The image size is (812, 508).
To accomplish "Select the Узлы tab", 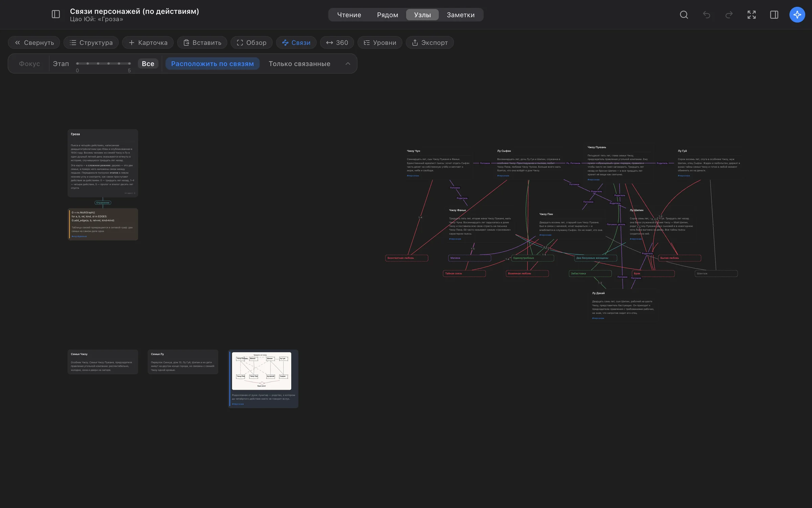I will (422, 15).
